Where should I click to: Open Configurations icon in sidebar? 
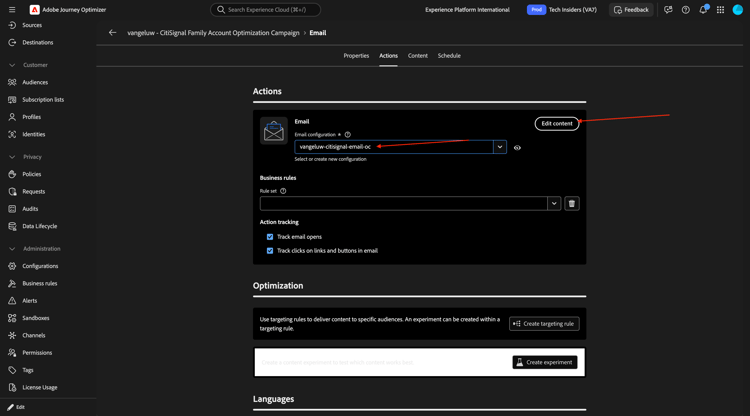[x=12, y=266]
